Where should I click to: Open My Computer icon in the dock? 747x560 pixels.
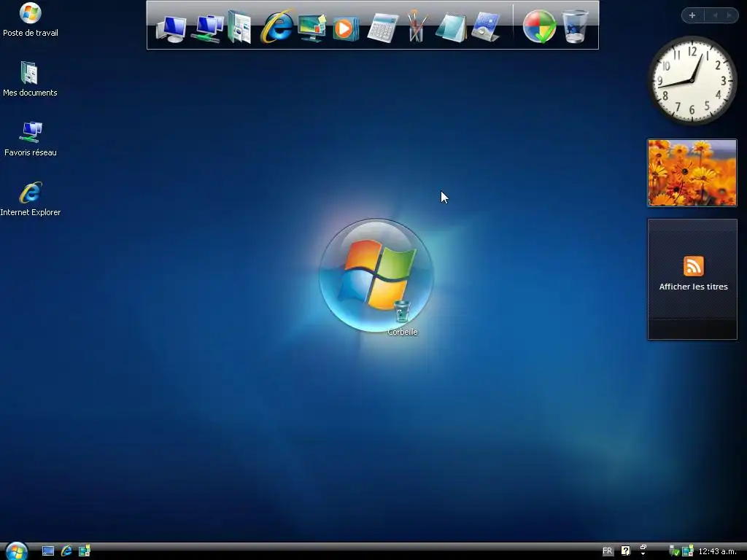(x=171, y=28)
